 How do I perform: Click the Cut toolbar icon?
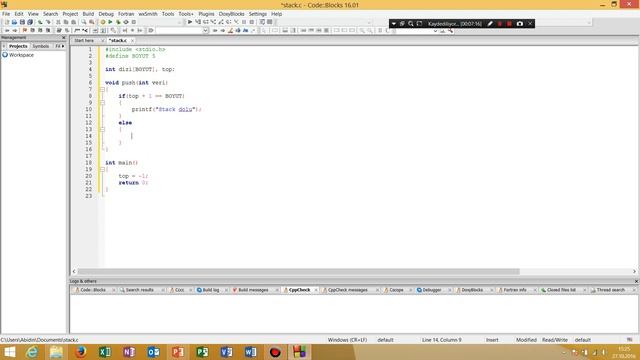(58, 22)
